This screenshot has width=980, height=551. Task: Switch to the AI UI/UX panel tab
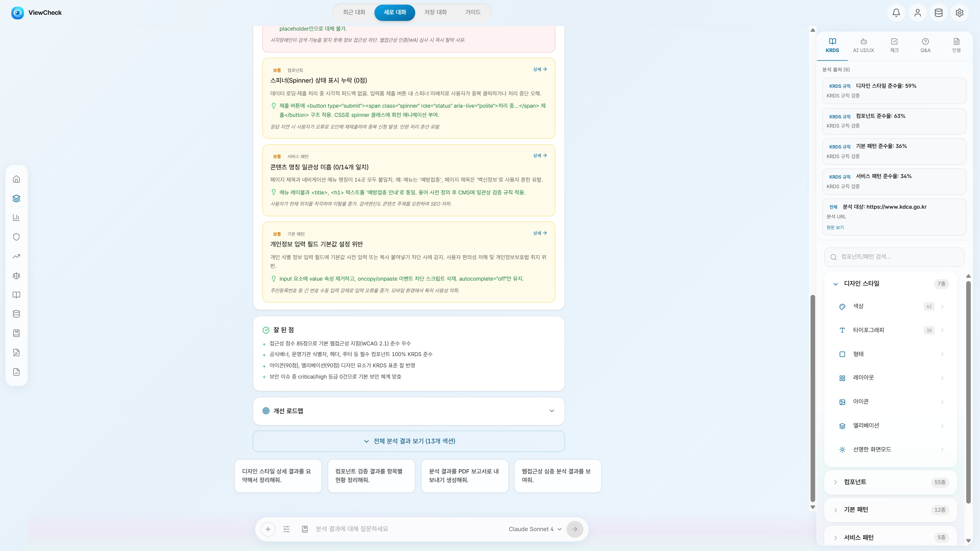(x=863, y=46)
